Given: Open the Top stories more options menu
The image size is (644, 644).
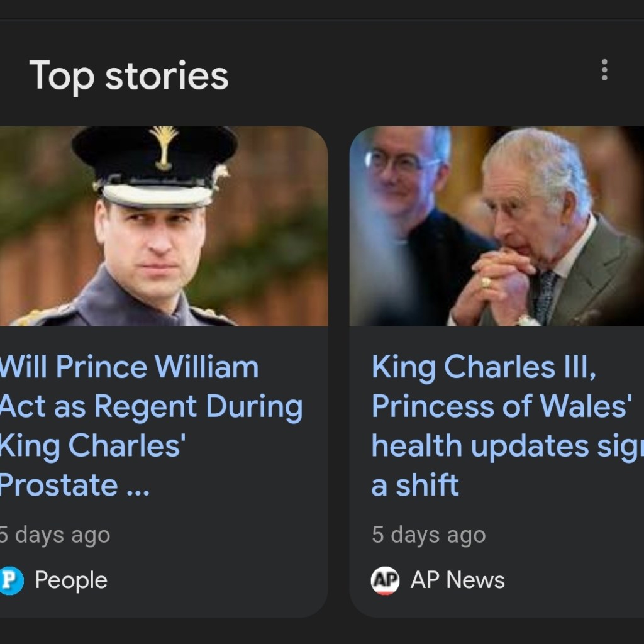Looking at the screenshot, I should 604,70.
